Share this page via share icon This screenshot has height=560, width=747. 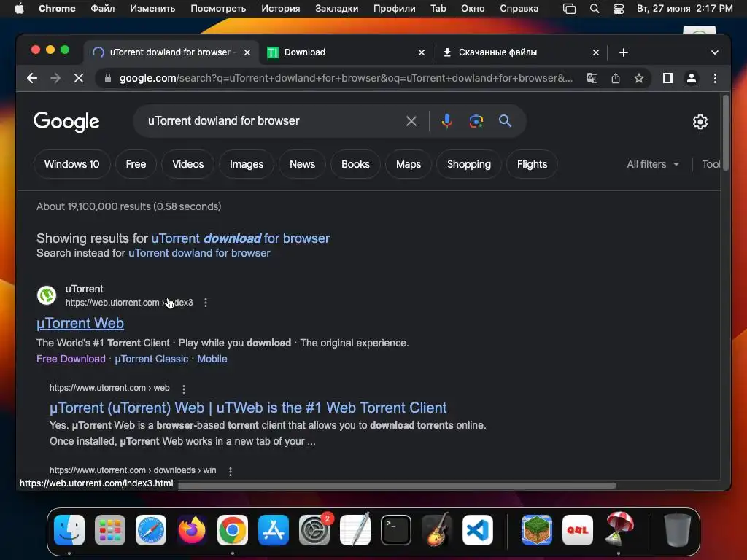coord(616,78)
